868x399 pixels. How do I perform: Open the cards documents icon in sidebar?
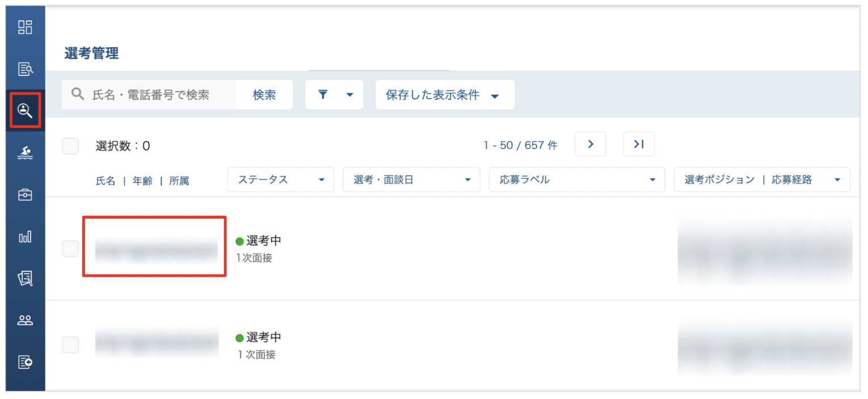pos(25,278)
